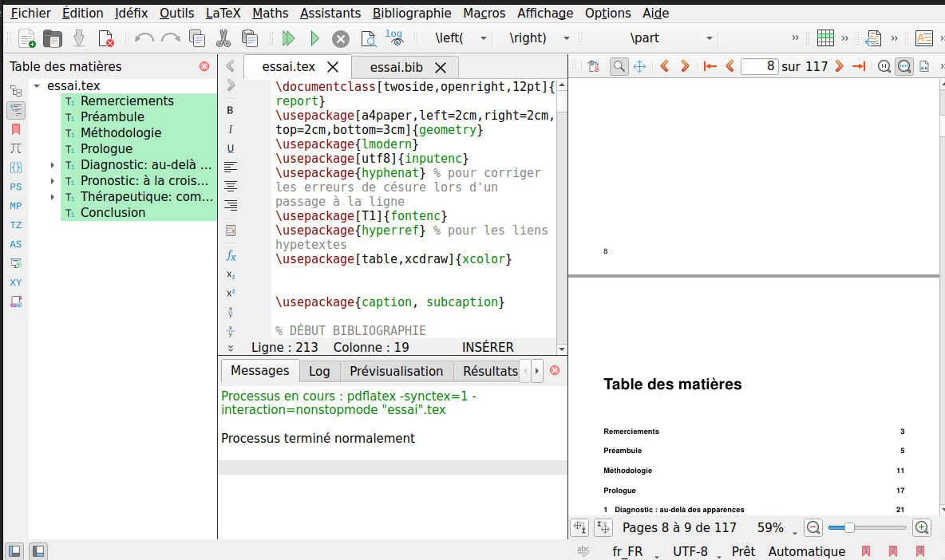Underline text with the U icon

(230, 148)
